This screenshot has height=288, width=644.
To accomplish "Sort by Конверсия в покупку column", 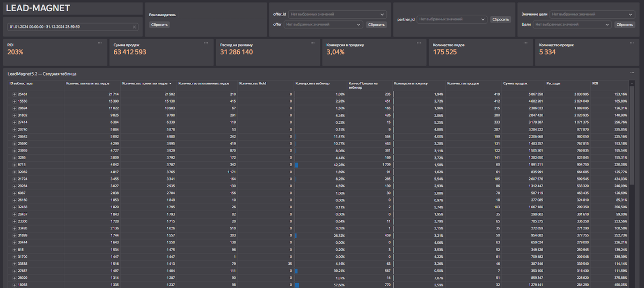I will pyautogui.click(x=411, y=83).
